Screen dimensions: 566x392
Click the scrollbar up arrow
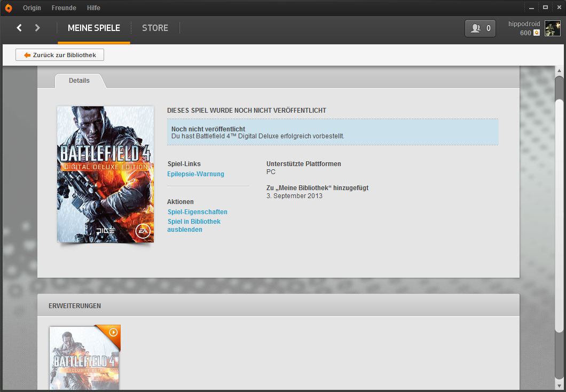coord(559,70)
